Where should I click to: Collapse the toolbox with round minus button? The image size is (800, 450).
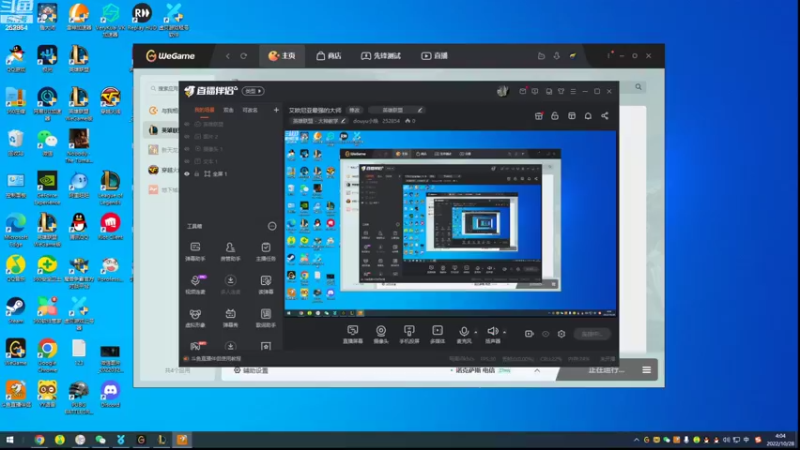[272, 226]
